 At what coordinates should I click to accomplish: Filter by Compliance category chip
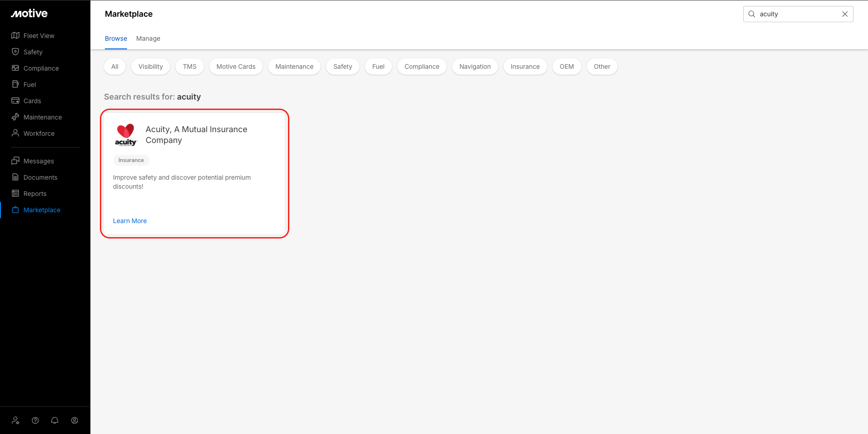coord(422,67)
